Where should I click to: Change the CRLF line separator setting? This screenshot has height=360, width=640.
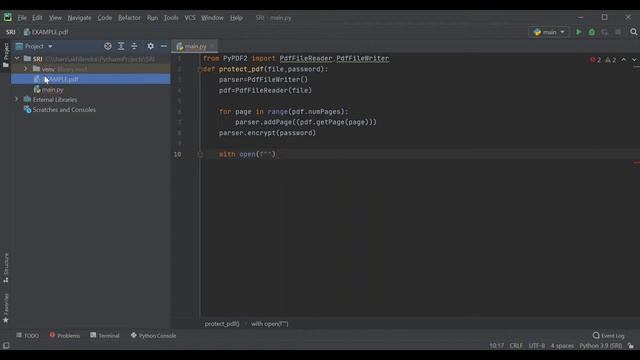(516, 346)
